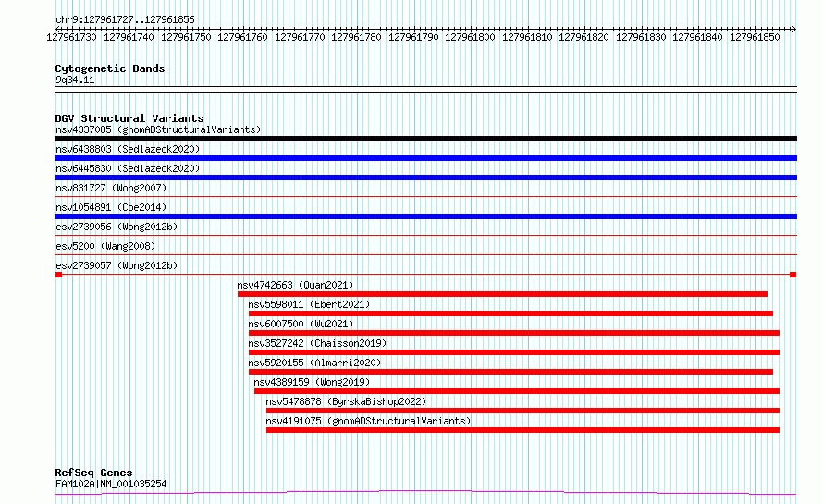This screenshot has width=823, height=504.
Task: Open variant nsv5920155 (Almarri2020)
Action: [314, 363]
